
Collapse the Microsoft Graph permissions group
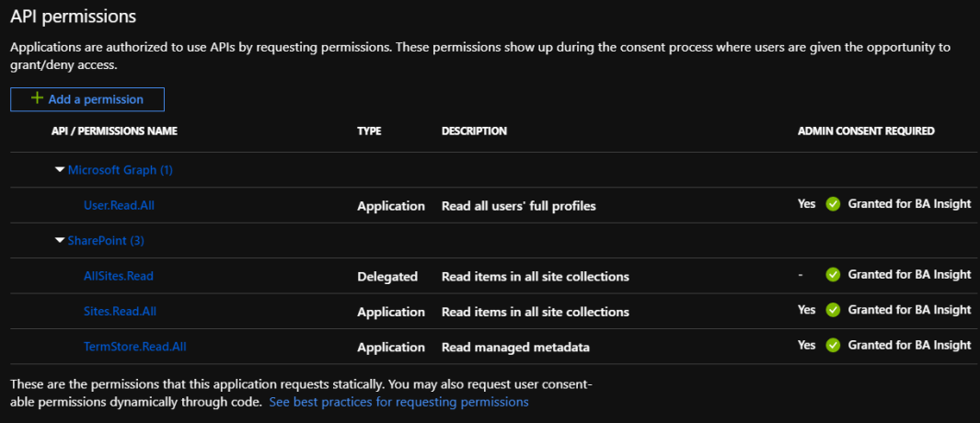pos(60,170)
